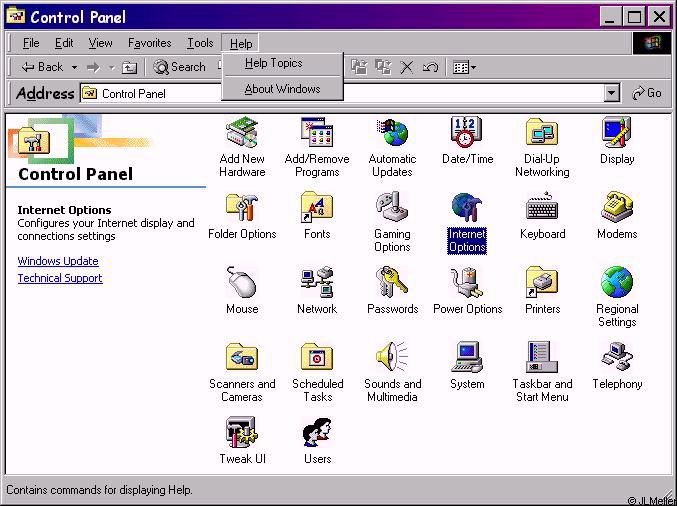Open Scheduled Tasks folder icon
This screenshot has height=506, width=677.
tap(317, 357)
